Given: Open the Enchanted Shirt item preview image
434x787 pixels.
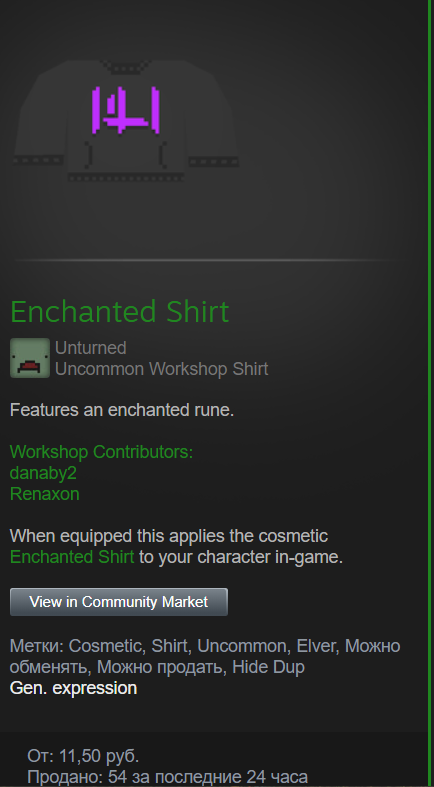Looking at the screenshot, I should (x=125, y=120).
